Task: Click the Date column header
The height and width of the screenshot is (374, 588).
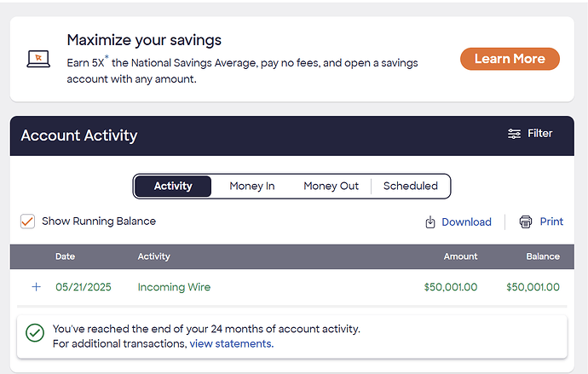Action: (66, 256)
